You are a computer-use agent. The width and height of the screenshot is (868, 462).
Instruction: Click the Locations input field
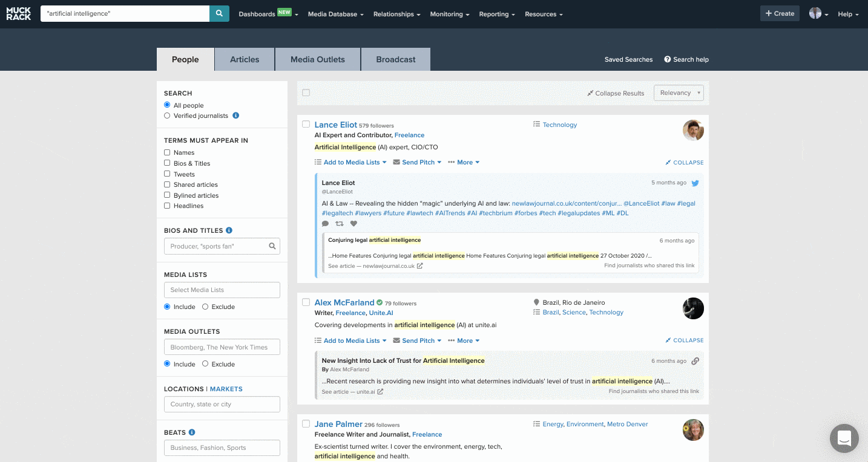point(222,404)
